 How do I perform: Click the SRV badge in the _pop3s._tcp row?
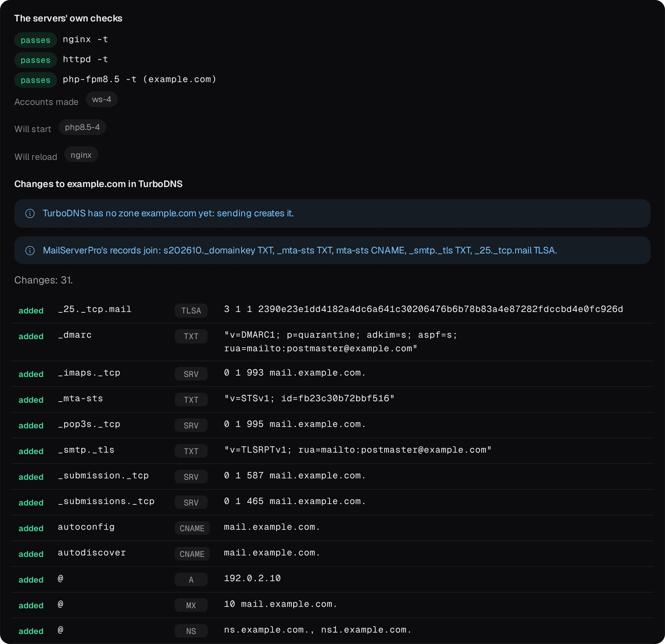click(x=191, y=426)
